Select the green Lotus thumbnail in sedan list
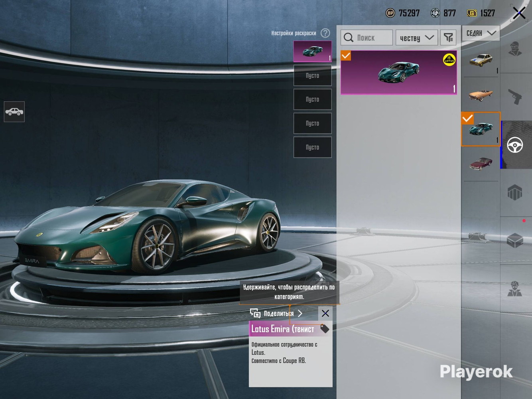 (481, 129)
